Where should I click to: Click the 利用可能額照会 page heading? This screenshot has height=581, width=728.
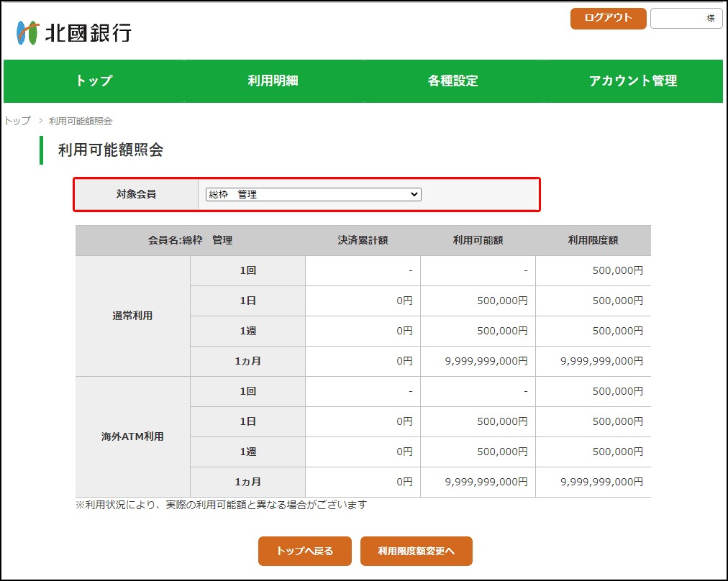tap(111, 150)
